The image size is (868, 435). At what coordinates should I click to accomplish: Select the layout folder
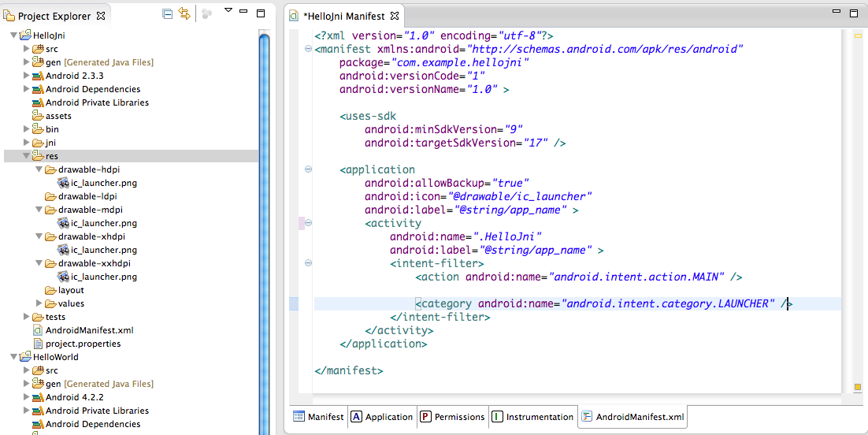click(x=71, y=290)
